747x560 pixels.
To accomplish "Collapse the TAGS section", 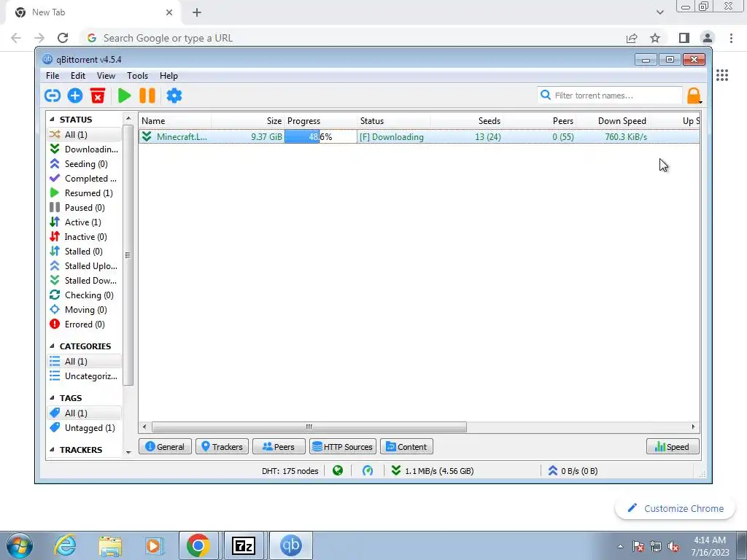I will coord(52,398).
